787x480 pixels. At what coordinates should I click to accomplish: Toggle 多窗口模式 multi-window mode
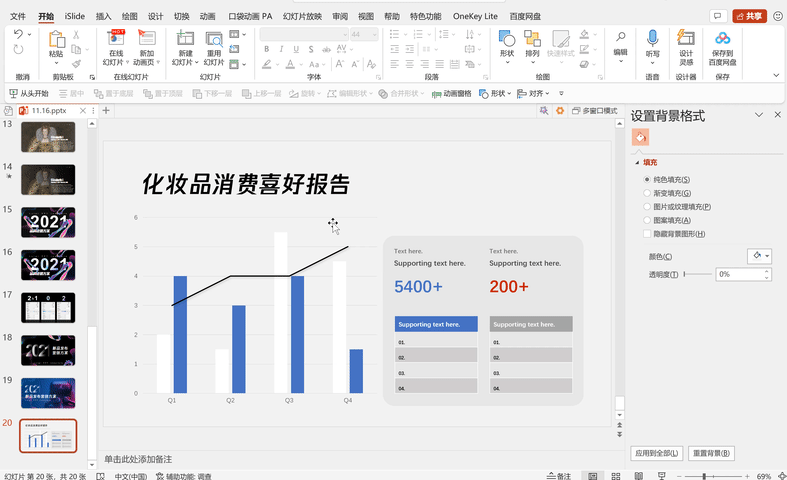point(595,110)
